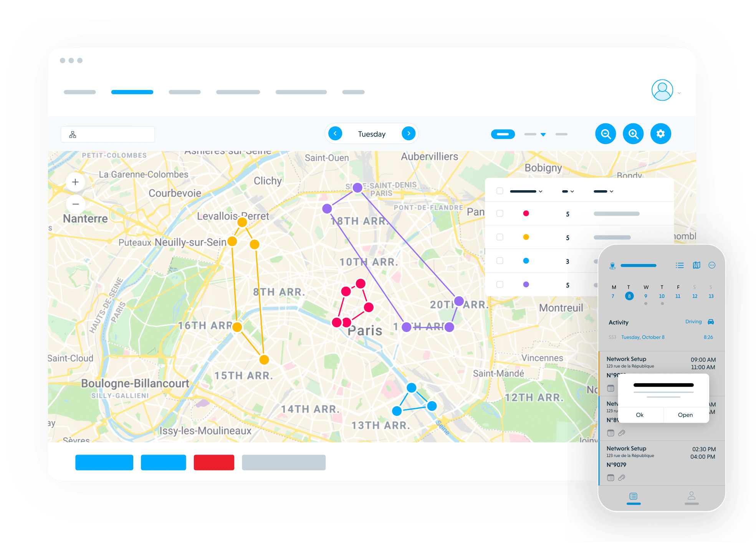Open agenda tab icon on phone
The height and width of the screenshot is (543, 756).
[634, 496]
